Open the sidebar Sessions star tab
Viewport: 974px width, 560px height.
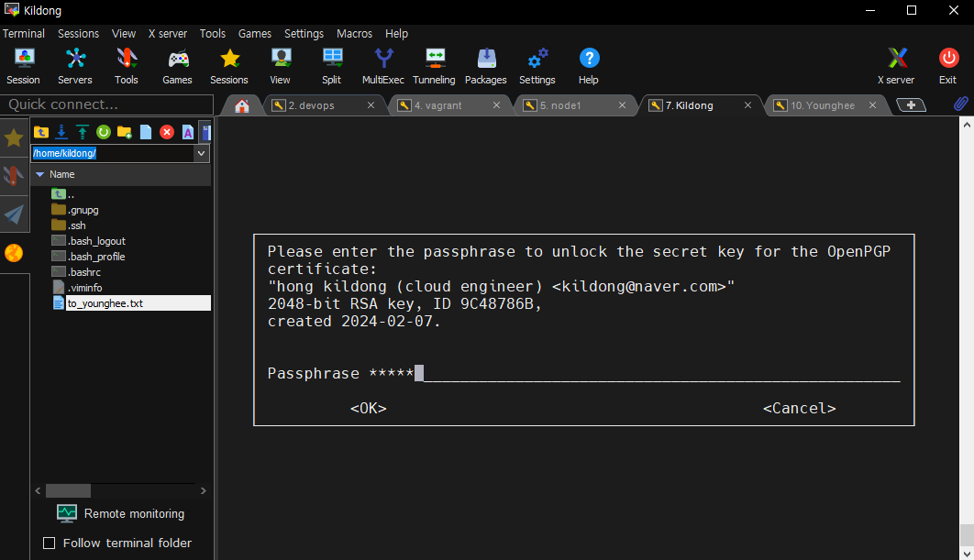tap(14, 137)
